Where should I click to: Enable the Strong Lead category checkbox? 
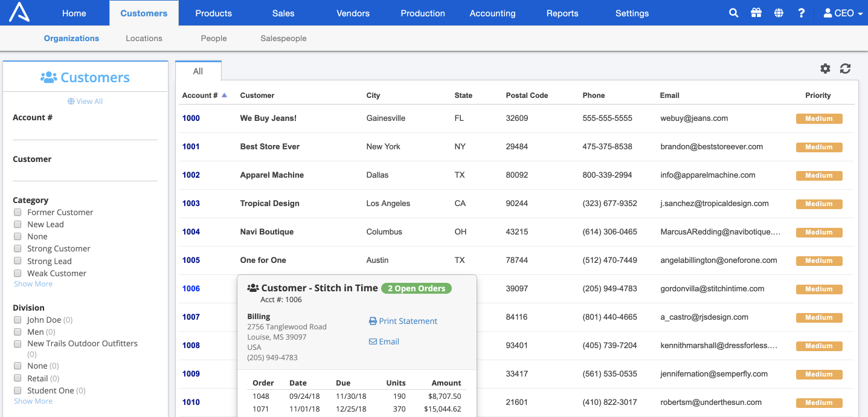[x=18, y=260]
